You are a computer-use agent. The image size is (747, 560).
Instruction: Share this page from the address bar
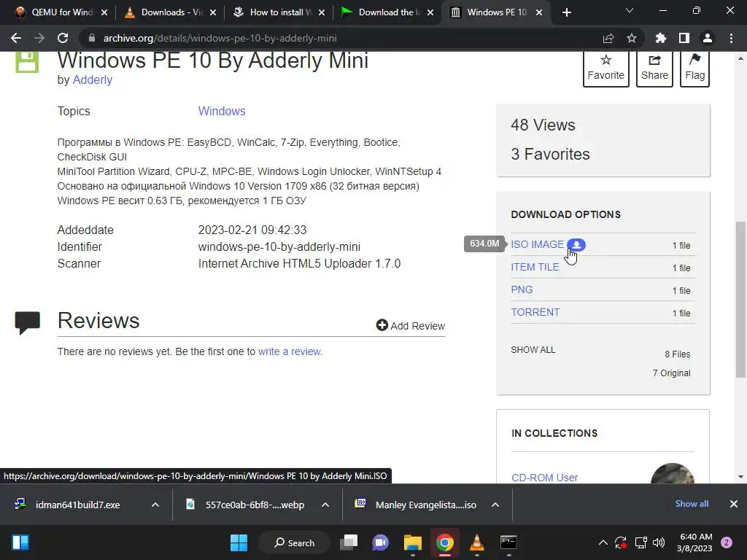point(608,38)
